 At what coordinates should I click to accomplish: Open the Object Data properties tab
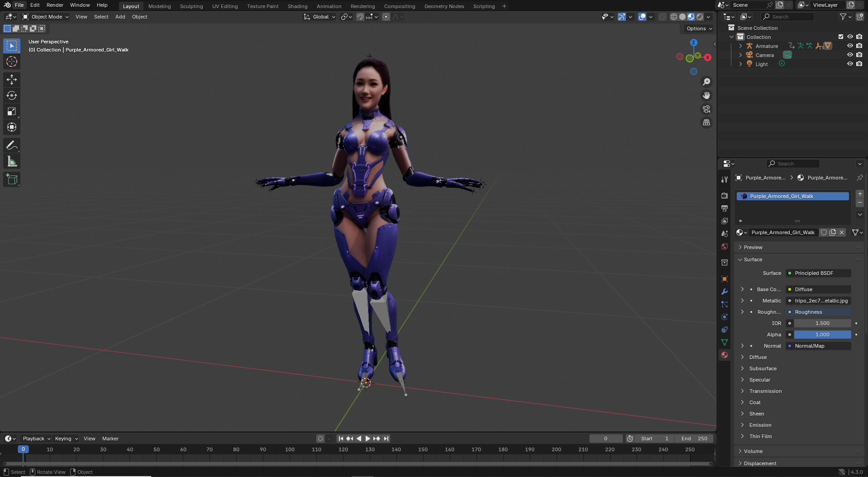(725, 342)
